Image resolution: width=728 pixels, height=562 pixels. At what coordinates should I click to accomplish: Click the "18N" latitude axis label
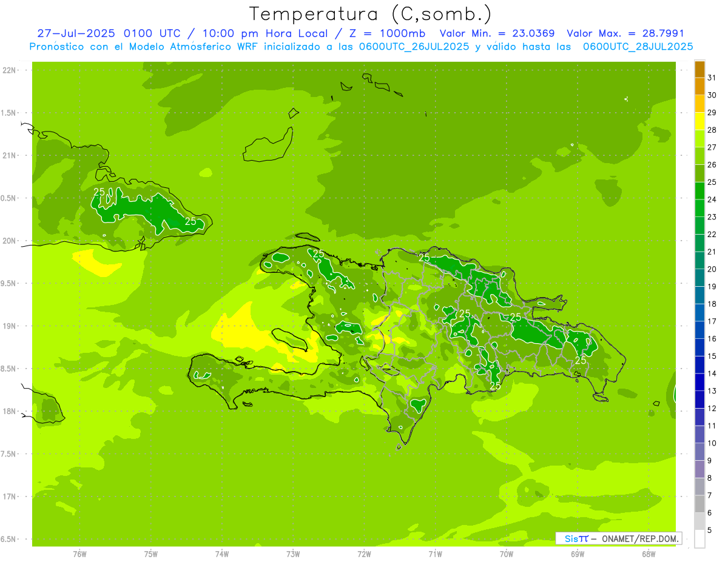[10, 411]
